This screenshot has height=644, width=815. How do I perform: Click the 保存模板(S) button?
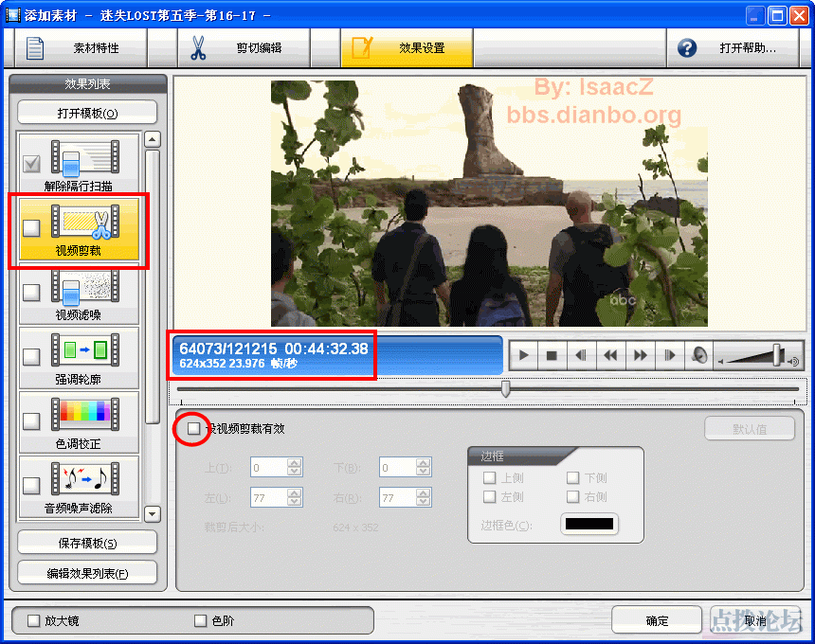(x=87, y=543)
